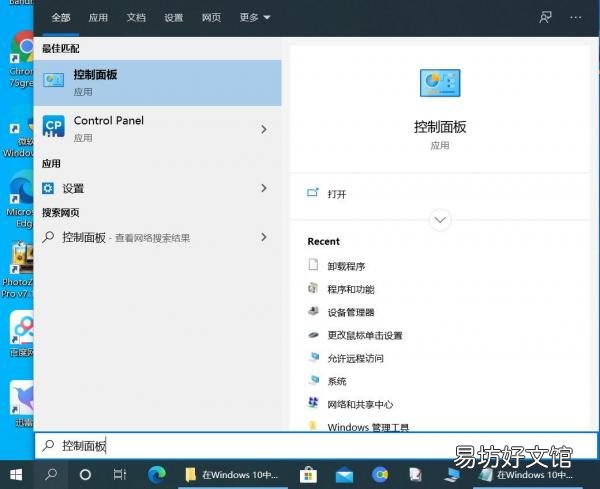Click the 系统 computer icon
This screenshot has height=489, width=600.
(x=314, y=380)
